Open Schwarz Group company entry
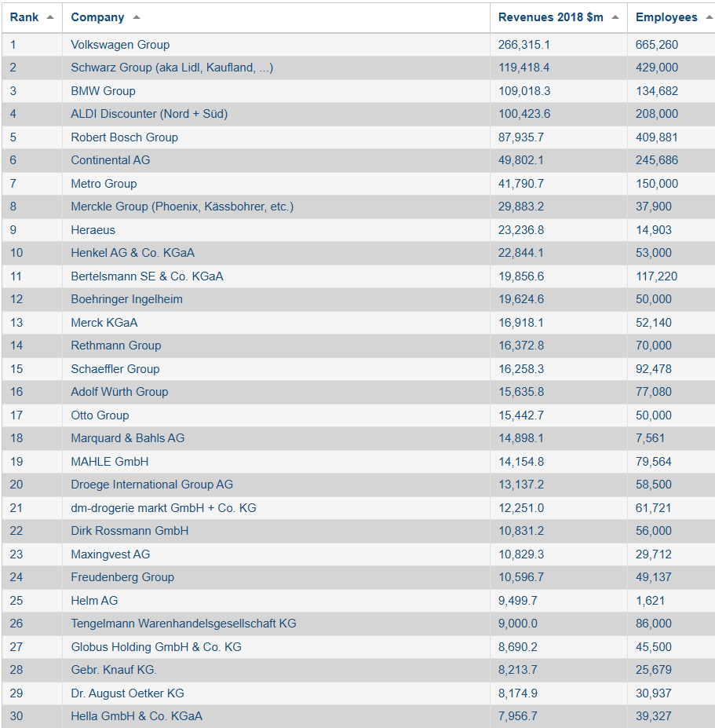Image resolution: width=715 pixels, height=728 pixels. [x=172, y=68]
